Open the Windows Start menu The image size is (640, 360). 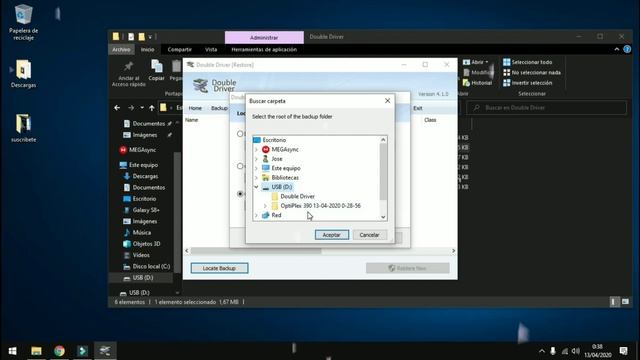(x=12, y=351)
